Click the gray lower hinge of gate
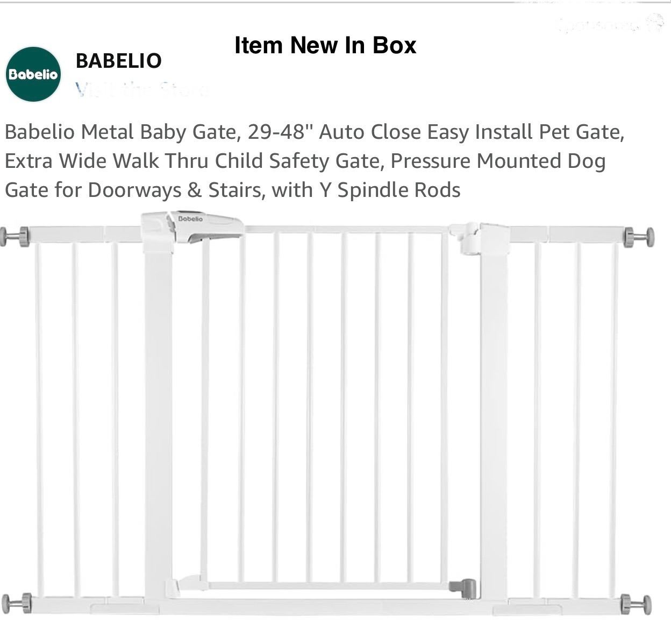 pyautogui.click(x=463, y=588)
